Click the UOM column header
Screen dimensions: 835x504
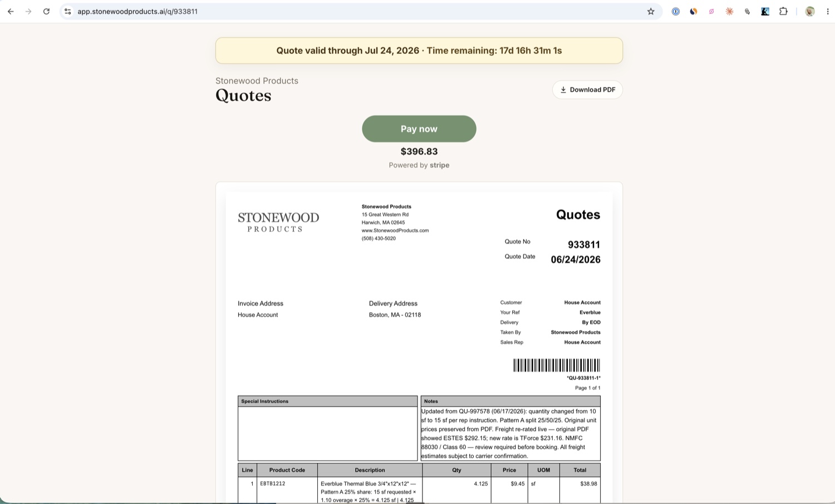pyautogui.click(x=544, y=470)
